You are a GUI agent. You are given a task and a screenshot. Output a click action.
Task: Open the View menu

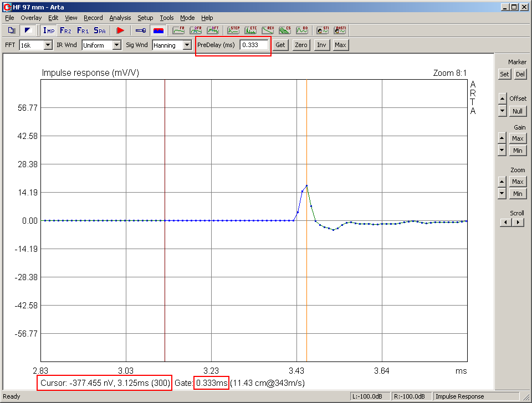click(71, 18)
